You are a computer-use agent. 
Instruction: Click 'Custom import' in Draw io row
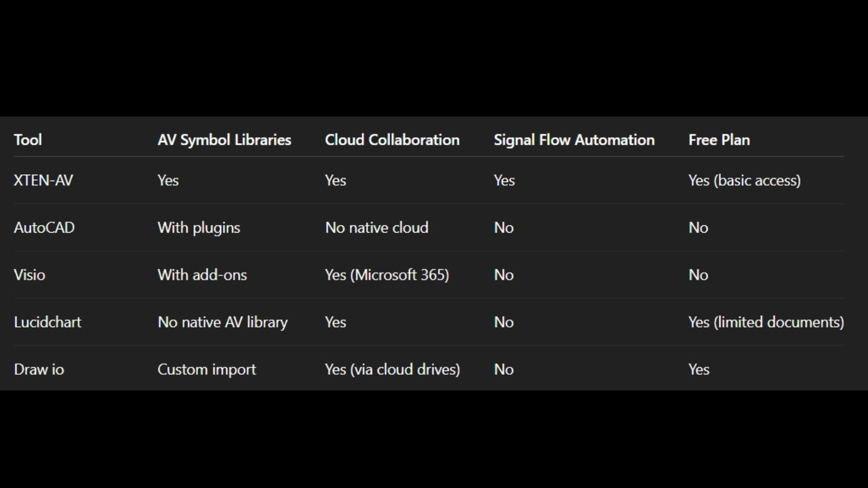[207, 369]
